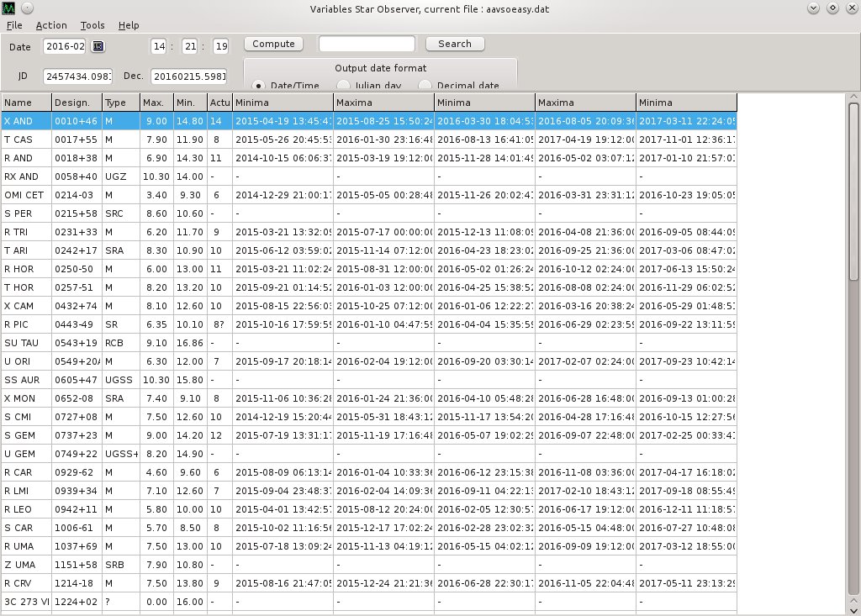This screenshot has height=616, width=861.
Task: Select the R UMA row
Action: point(369,546)
